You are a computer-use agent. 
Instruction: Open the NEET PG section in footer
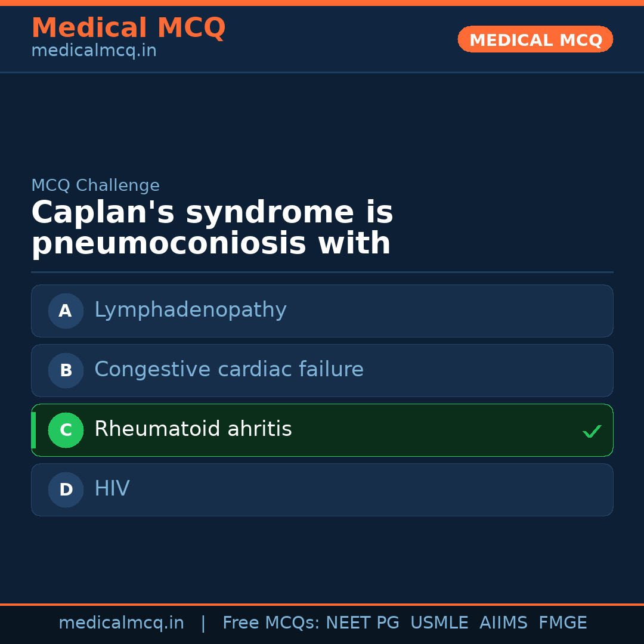[362, 622]
